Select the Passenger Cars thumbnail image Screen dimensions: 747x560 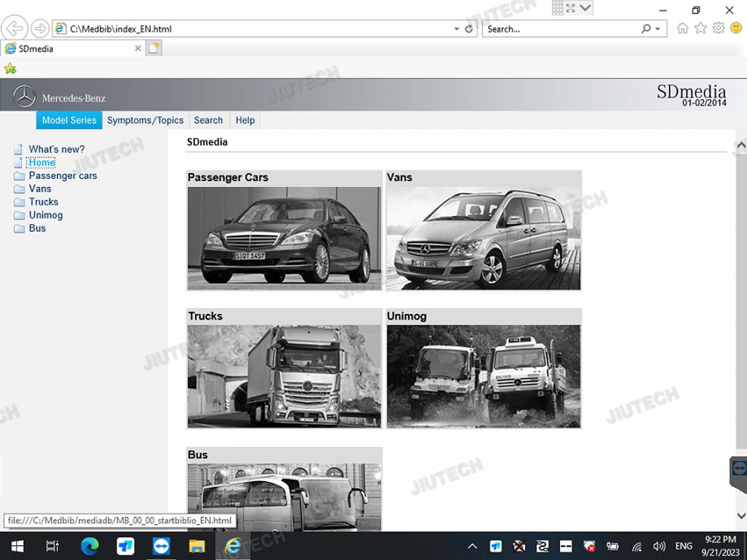(284, 238)
